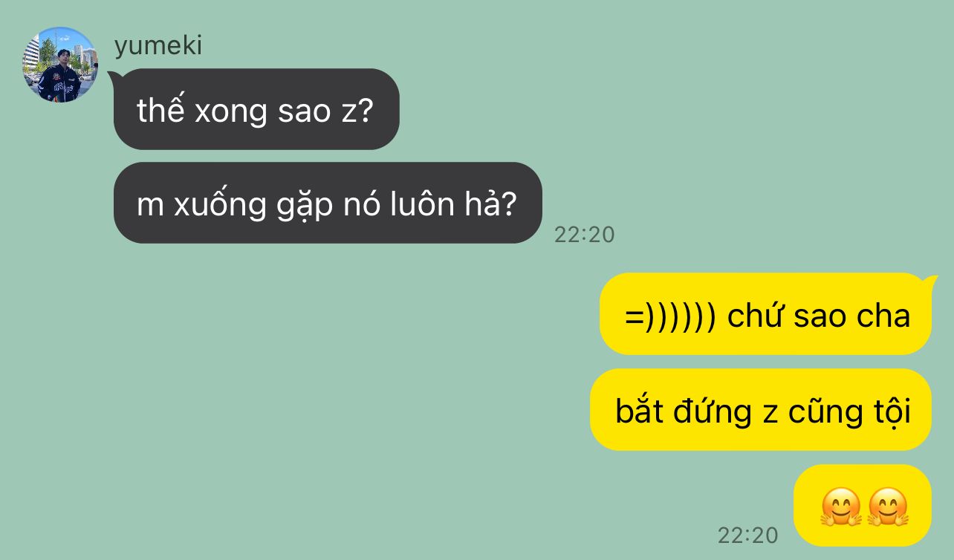Image resolution: width=954 pixels, height=560 pixels.
Task: Click the 22:20 timestamp beside emoji bubble
Action: [748, 535]
